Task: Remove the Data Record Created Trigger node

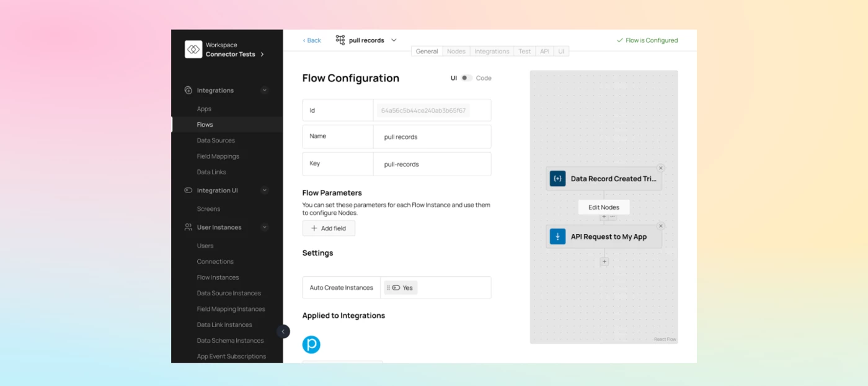Action: point(661,168)
